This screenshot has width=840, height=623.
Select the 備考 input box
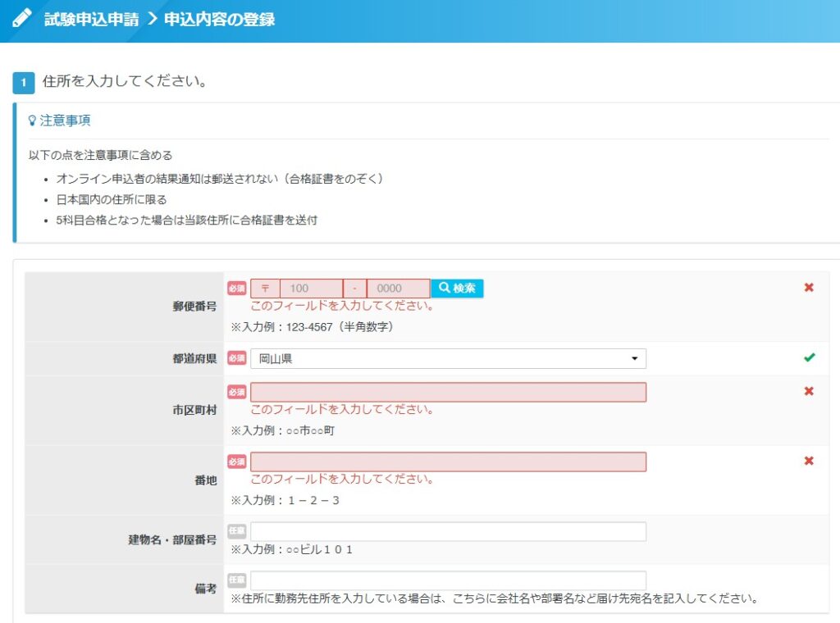[448, 580]
